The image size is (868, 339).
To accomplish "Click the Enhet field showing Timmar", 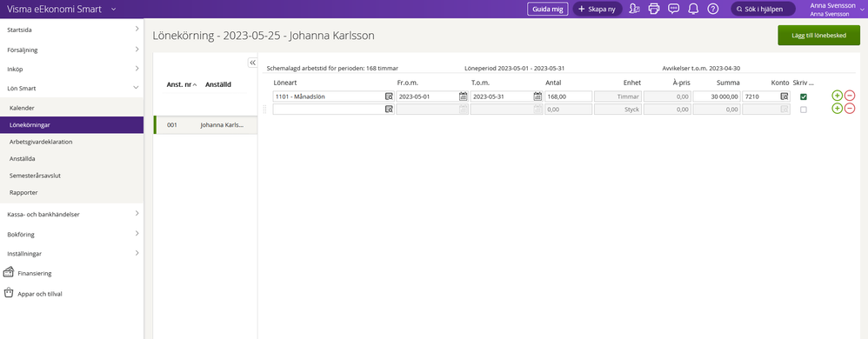I will 618,96.
